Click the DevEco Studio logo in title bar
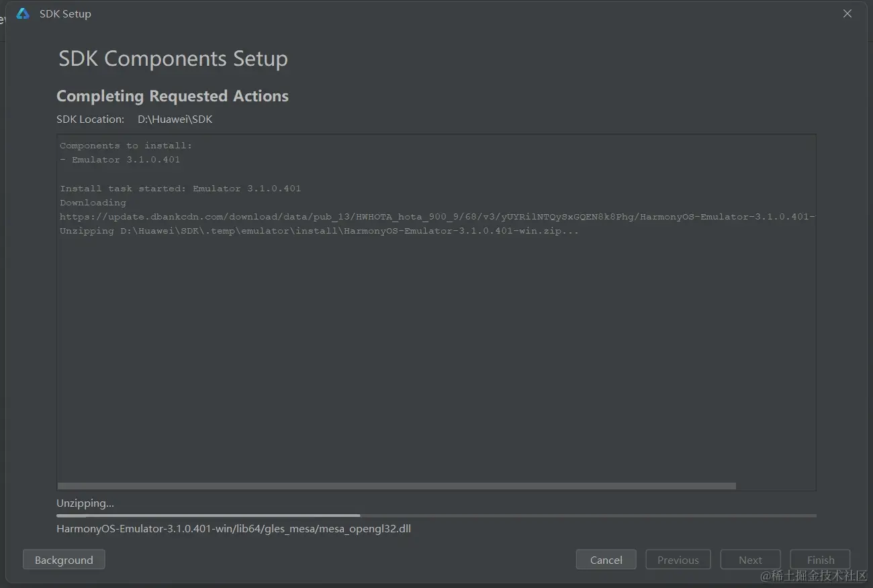 [23, 14]
